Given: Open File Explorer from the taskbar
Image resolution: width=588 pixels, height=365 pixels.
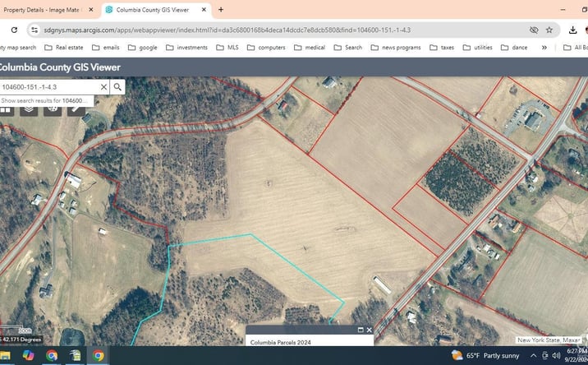Looking at the screenshot, I should pos(5,355).
